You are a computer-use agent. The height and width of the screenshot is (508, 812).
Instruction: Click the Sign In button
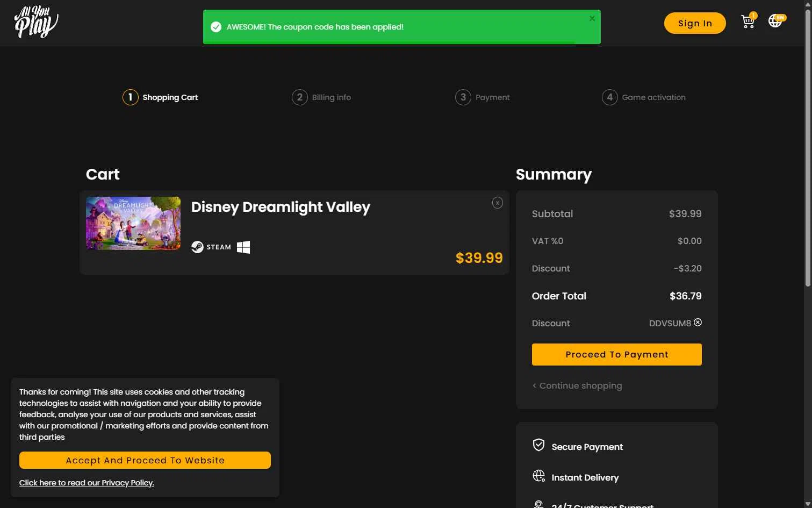[695, 23]
